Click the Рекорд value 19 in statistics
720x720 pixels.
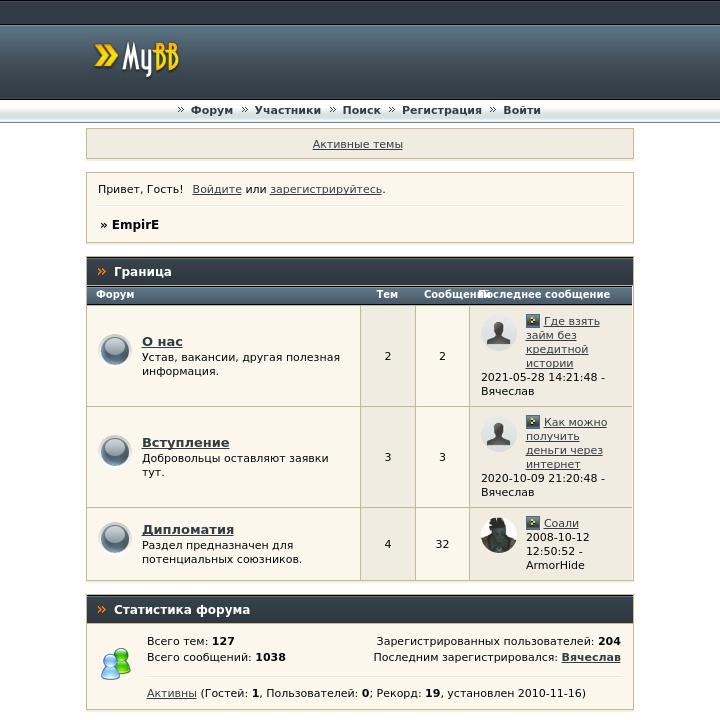pyautogui.click(x=433, y=693)
